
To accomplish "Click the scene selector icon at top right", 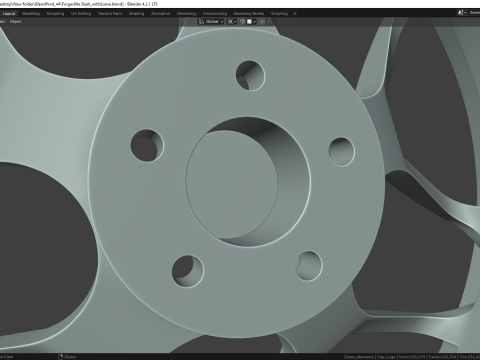I will point(461,13).
